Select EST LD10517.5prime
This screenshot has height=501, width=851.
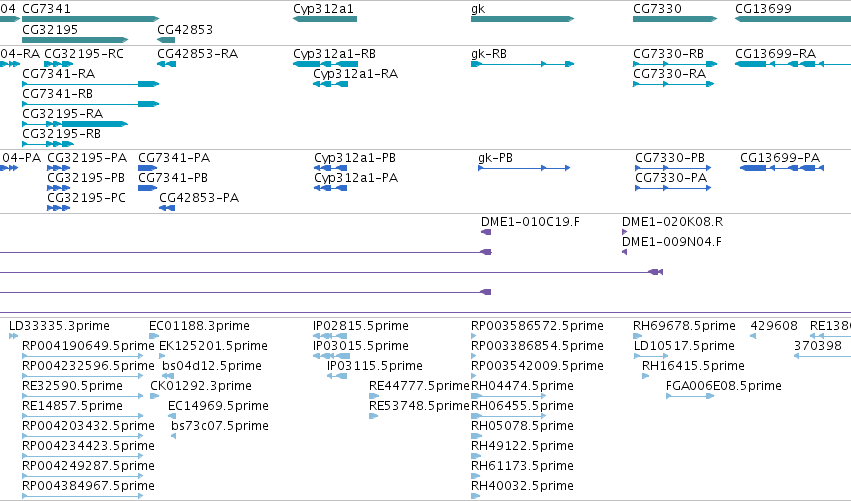point(684,347)
